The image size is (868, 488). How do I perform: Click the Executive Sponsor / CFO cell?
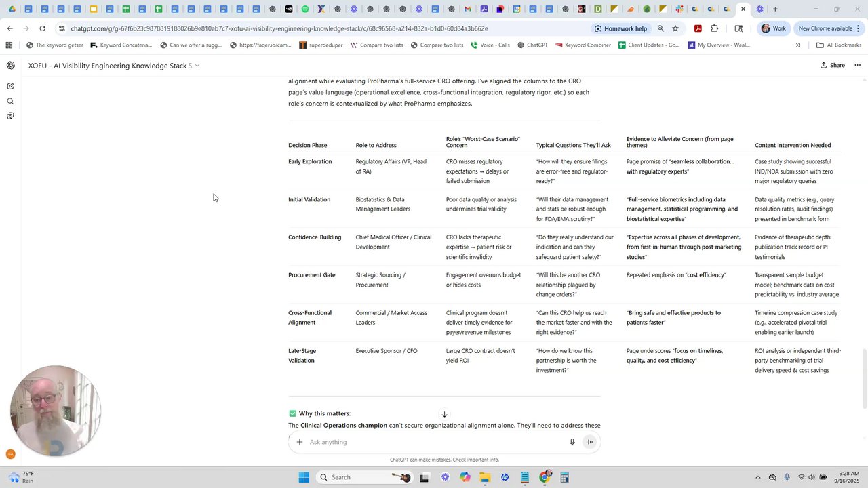(387, 351)
